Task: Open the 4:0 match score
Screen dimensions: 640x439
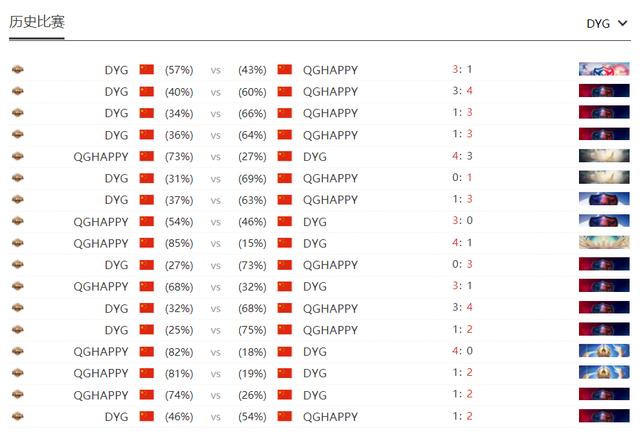Action: 461,351
